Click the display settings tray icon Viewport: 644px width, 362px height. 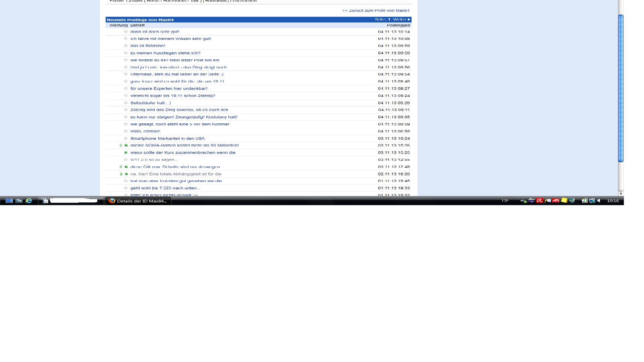tap(572, 201)
